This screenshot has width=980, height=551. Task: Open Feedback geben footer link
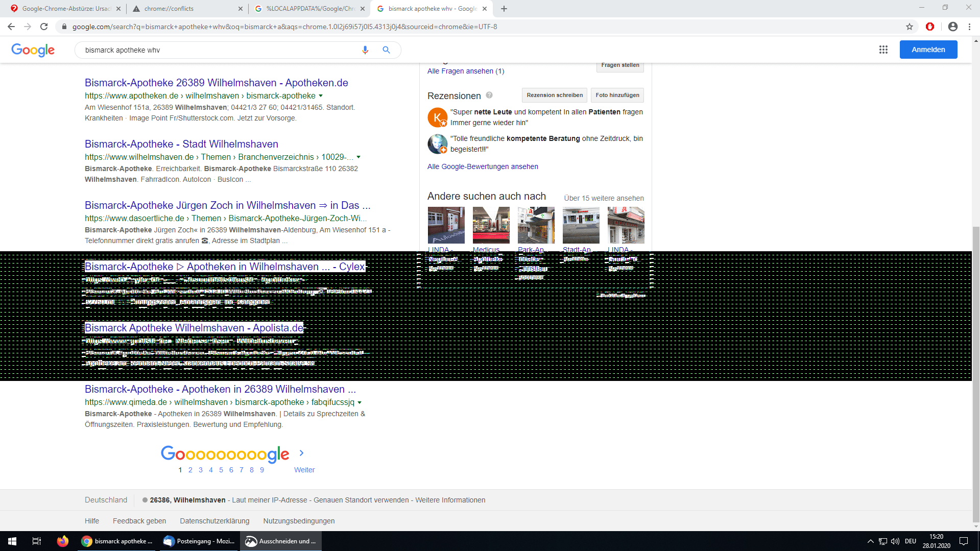click(x=139, y=521)
